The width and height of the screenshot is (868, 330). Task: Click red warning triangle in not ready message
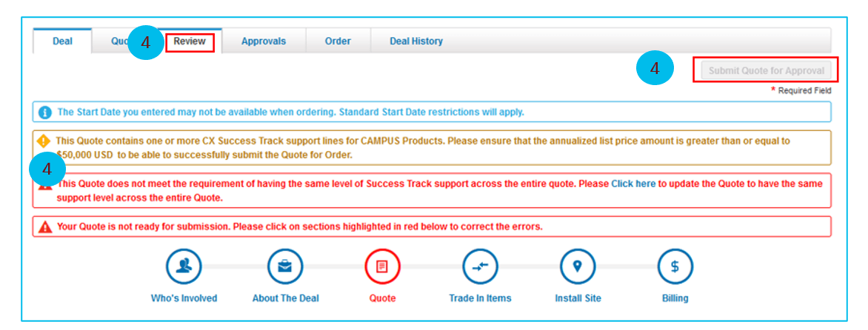pyautogui.click(x=45, y=226)
